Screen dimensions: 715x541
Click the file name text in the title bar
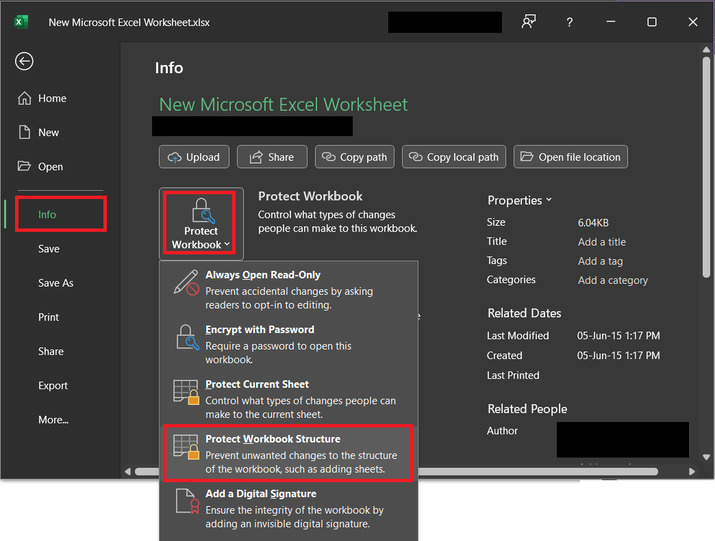129,22
